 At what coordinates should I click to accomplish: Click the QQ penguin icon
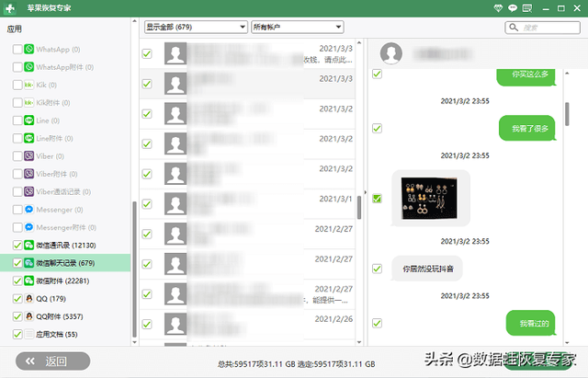[28, 298]
